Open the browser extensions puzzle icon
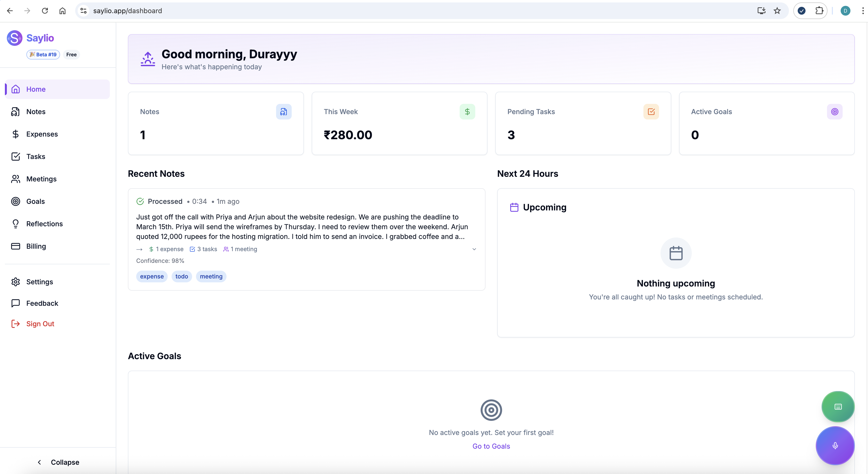The image size is (868, 474). [x=819, y=11]
